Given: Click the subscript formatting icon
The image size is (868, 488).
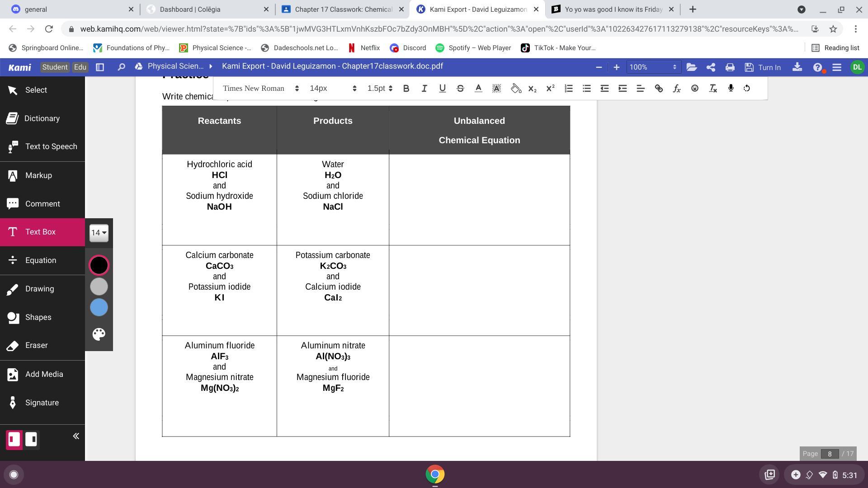Looking at the screenshot, I should (x=532, y=89).
